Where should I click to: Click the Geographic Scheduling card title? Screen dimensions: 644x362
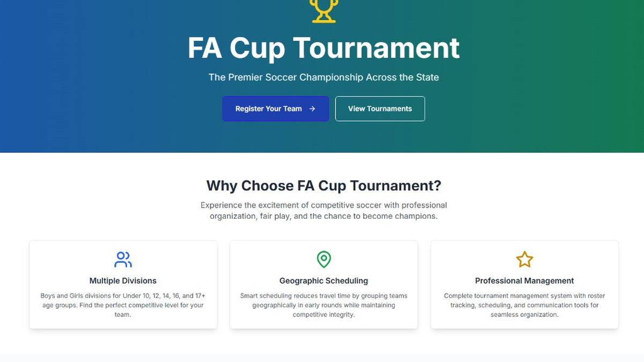tap(324, 280)
